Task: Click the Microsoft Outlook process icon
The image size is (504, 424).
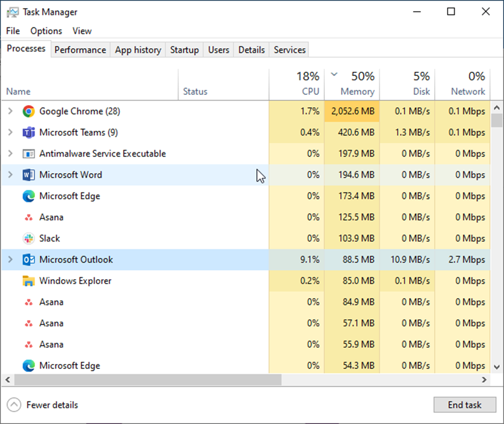Action: tap(28, 260)
